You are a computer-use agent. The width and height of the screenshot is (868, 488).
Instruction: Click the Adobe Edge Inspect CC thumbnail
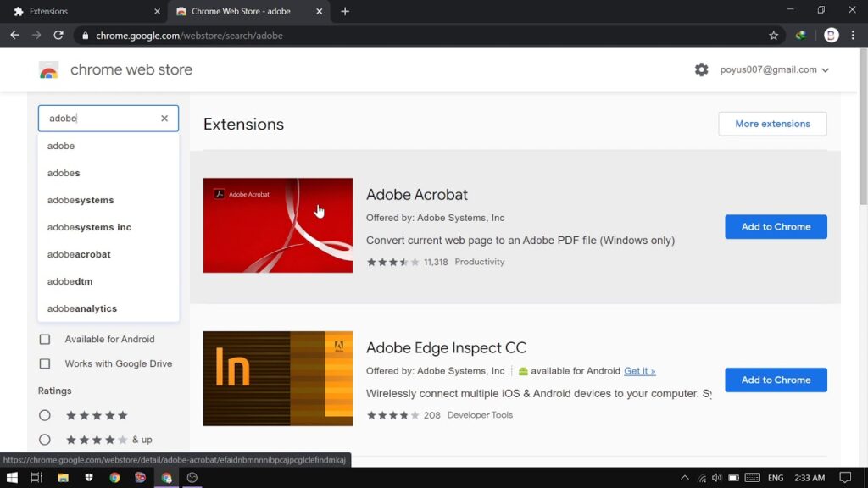pyautogui.click(x=278, y=379)
